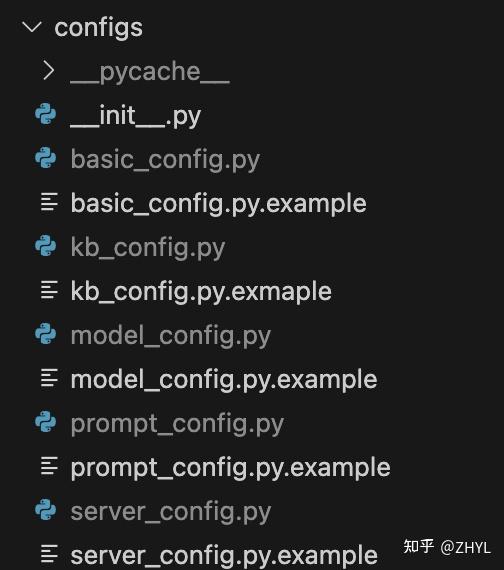This screenshot has height=570, width=504.
Task: Open basic_config.py.example in the editor
Action: click(x=219, y=204)
